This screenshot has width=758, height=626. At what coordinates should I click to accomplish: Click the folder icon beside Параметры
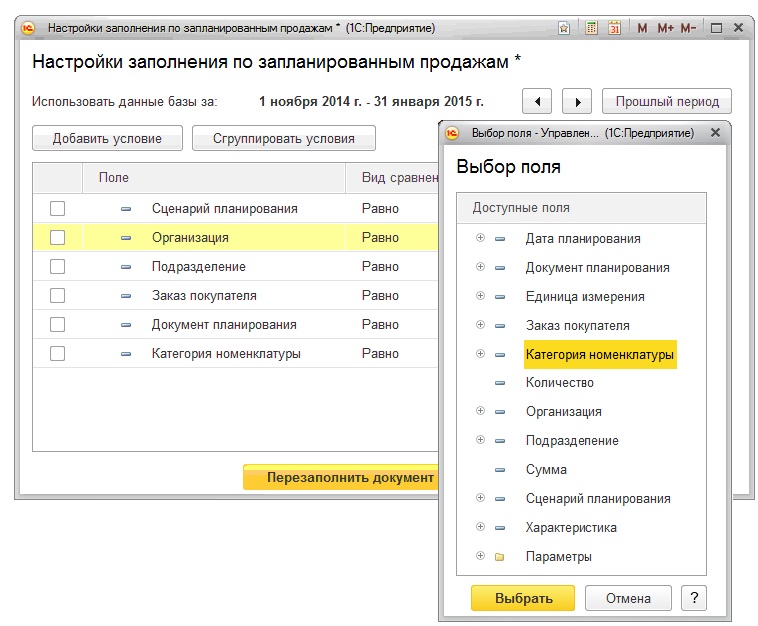(500, 557)
